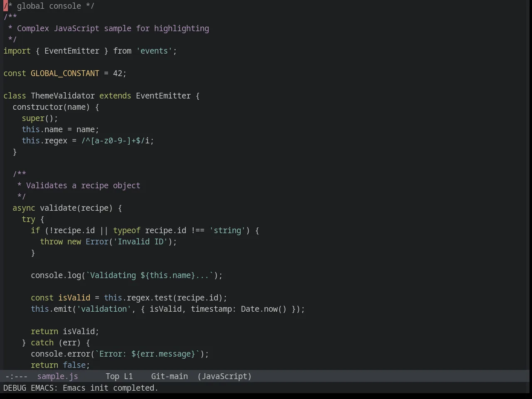Click 'validate(recipe)' method name

[x=76, y=208]
